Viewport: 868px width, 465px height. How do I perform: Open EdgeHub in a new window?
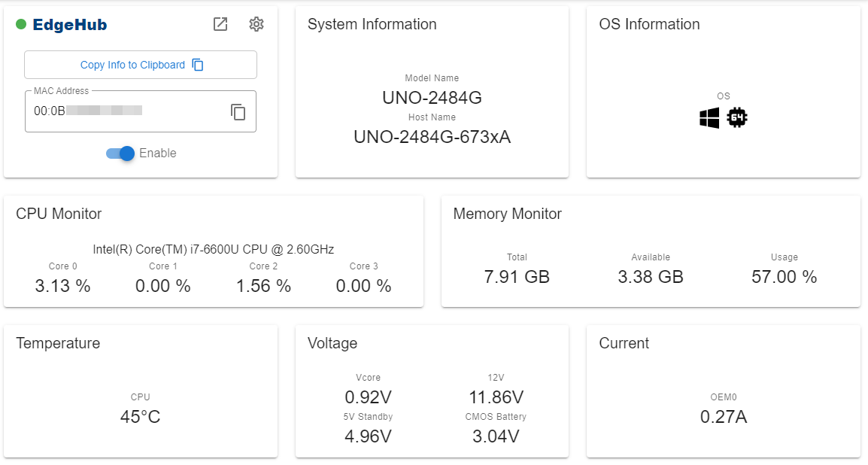[x=220, y=24]
